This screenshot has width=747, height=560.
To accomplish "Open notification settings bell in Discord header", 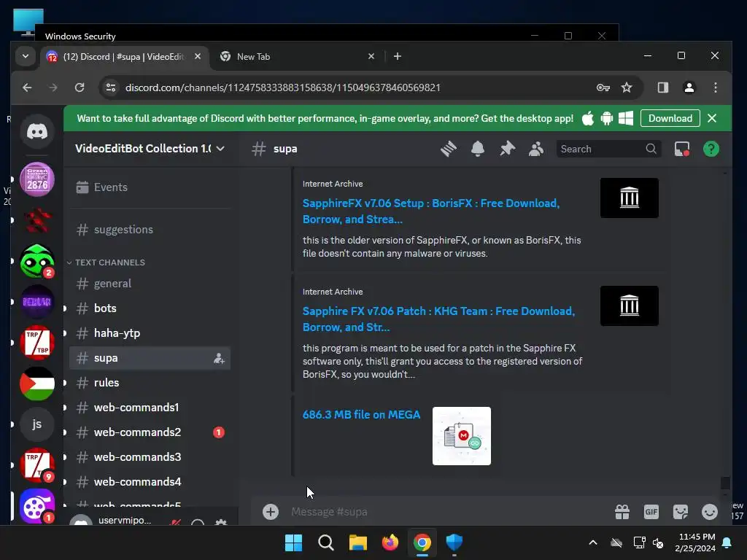I will pyautogui.click(x=477, y=149).
